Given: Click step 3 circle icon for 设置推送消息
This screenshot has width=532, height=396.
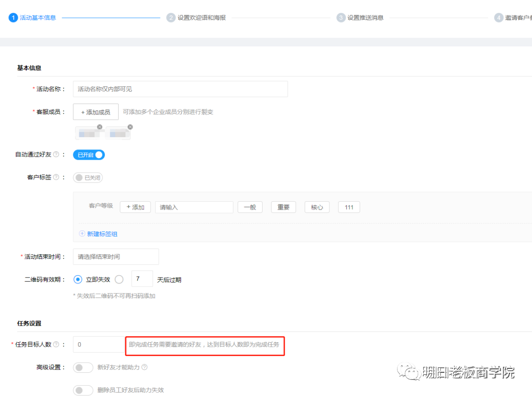Looking at the screenshot, I should pyautogui.click(x=341, y=18).
